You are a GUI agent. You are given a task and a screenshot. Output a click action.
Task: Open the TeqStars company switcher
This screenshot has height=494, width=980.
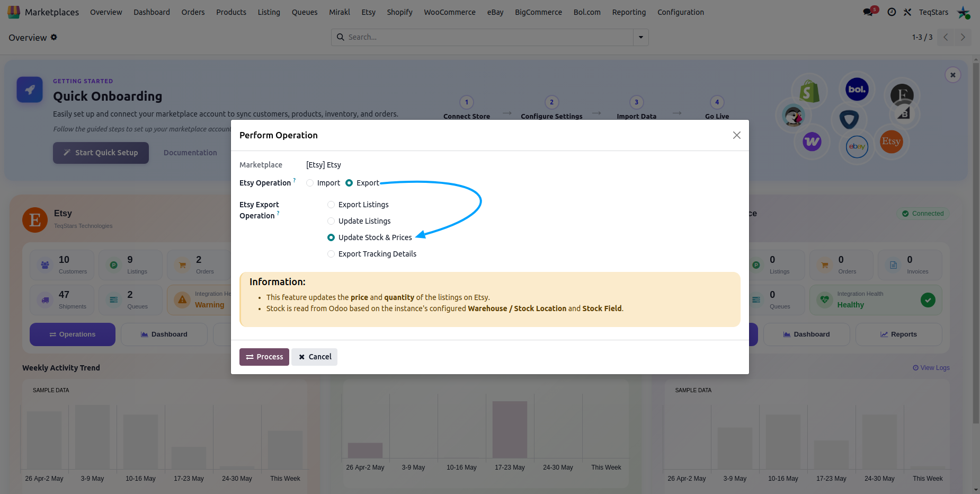tap(933, 12)
